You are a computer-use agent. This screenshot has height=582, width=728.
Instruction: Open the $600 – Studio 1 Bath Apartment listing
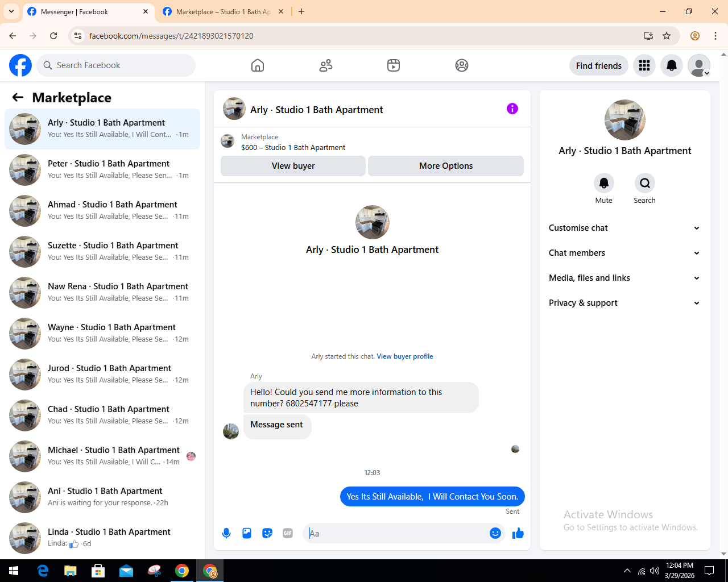(293, 147)
